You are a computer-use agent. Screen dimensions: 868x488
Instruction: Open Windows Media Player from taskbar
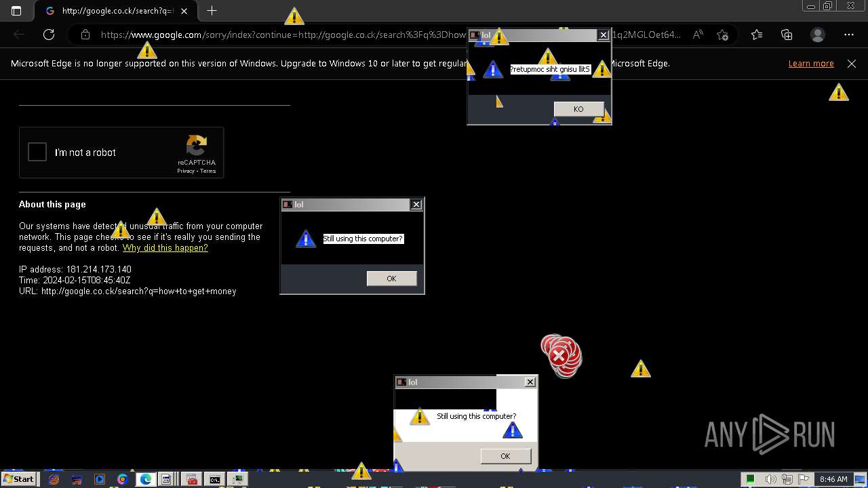100,479
